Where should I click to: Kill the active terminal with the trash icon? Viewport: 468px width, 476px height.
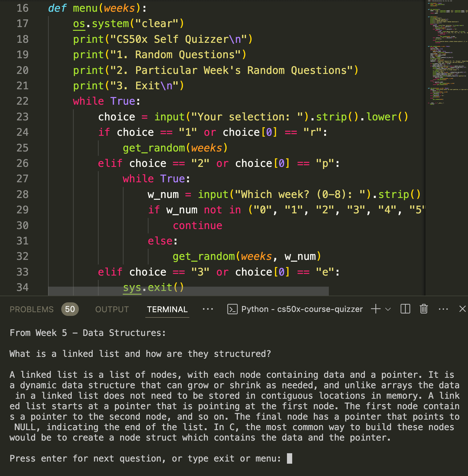coord(423,309)
